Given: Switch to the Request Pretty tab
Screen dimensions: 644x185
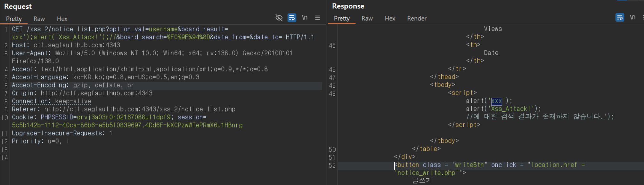Looking at the screenshot, I should click(x=14, y=19).
